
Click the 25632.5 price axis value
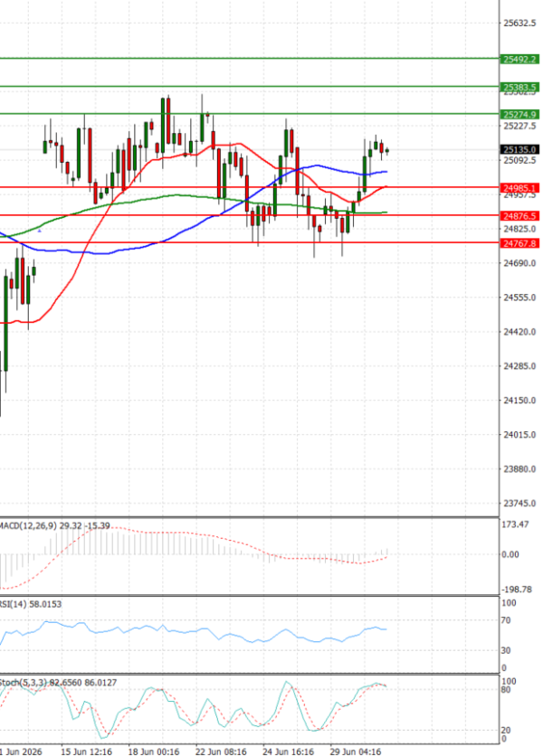[x=519, y=23]
